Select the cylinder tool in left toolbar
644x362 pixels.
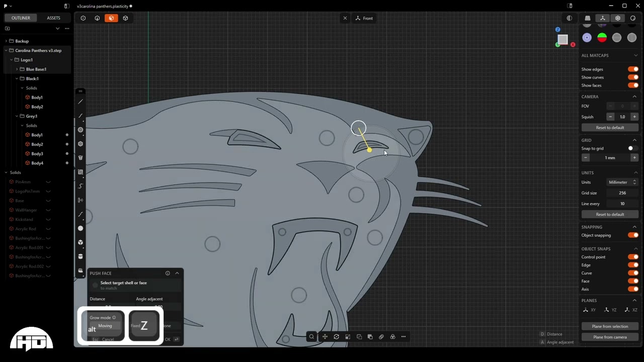(80, 256)
